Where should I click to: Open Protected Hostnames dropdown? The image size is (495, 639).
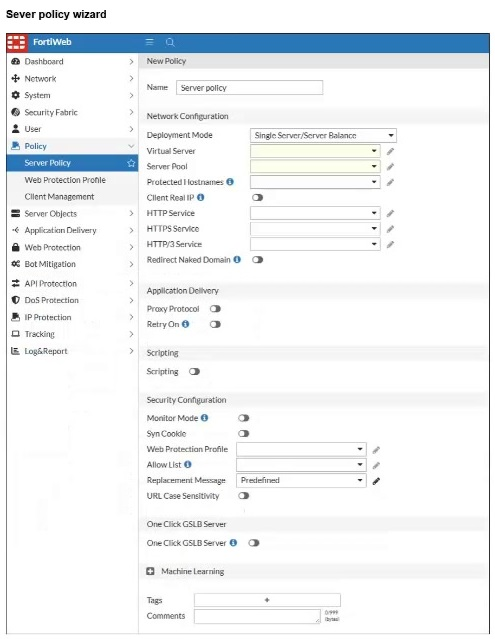pos(315,182)
